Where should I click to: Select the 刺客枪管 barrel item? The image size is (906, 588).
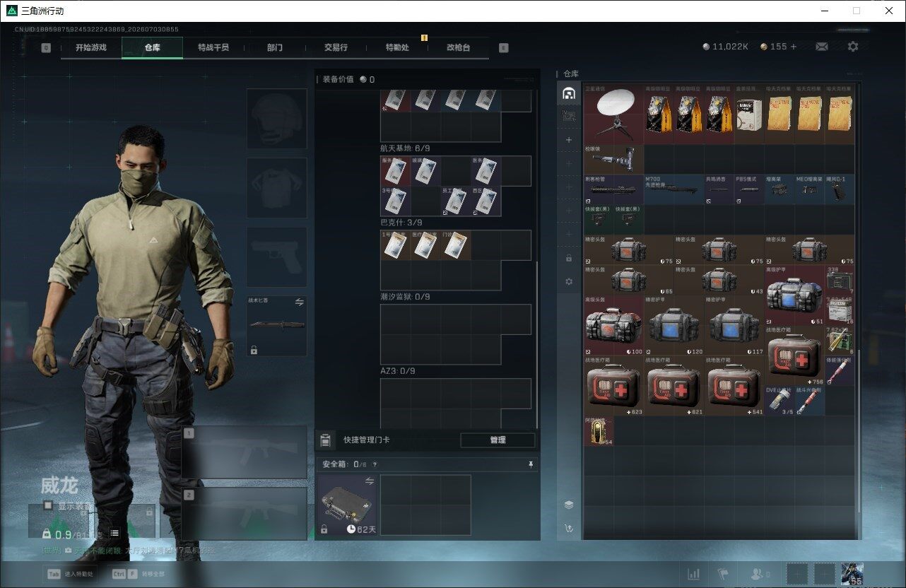pos(613,189)
